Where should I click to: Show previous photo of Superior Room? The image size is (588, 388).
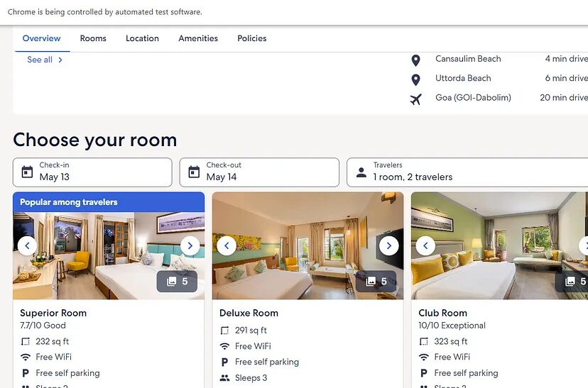coord(28,245)
